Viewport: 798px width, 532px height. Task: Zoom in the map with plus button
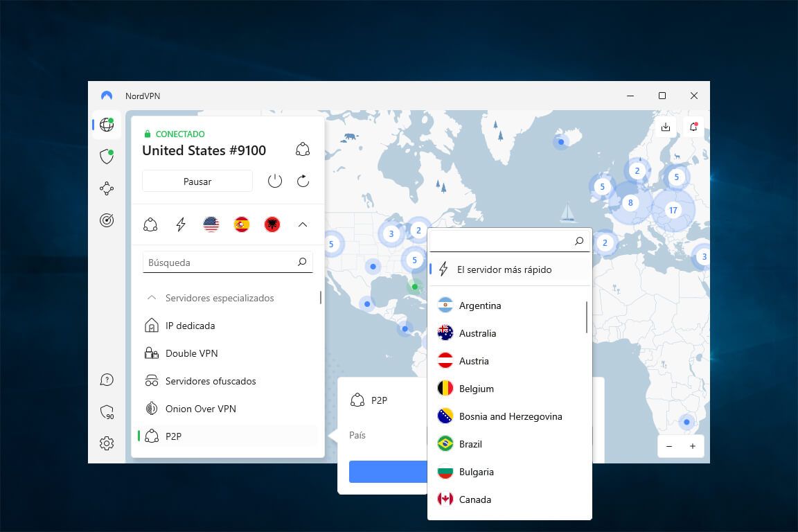[x=693, y=446]
